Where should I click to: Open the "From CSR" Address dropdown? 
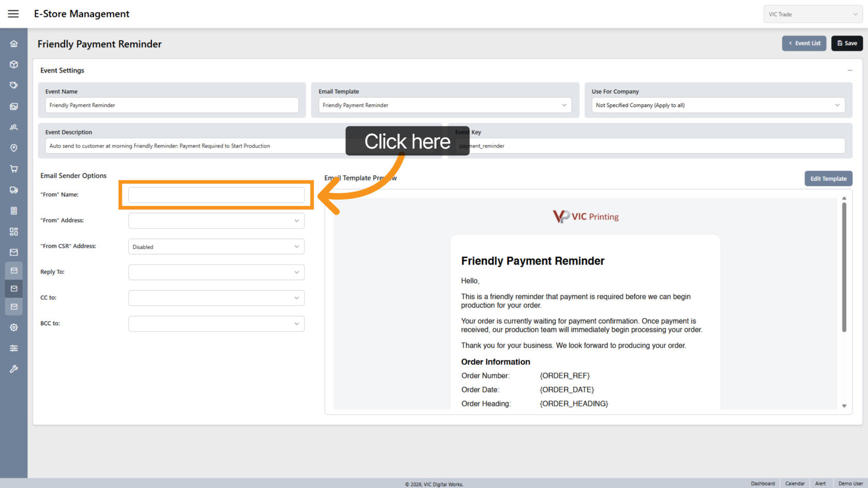(x=216, y=247)
